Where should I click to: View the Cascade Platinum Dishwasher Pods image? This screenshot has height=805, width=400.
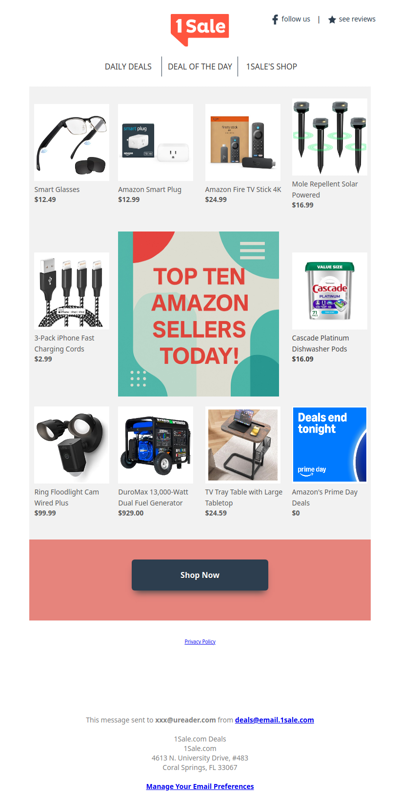tap(330, 291)
